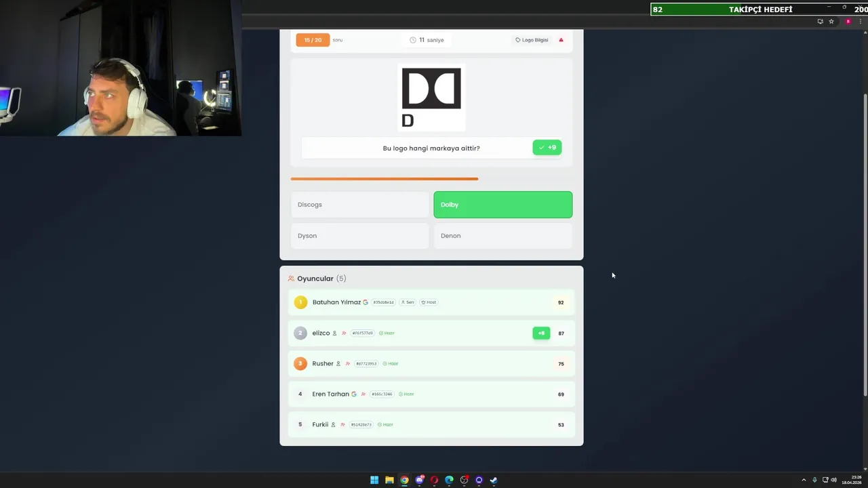Click the install app icon in address bar

click(820, 21)
